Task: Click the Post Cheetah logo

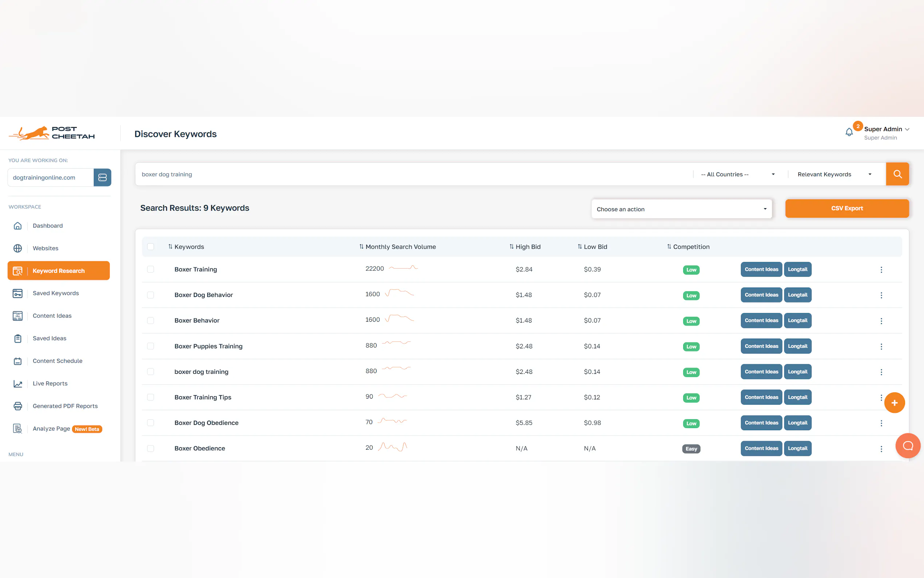Action: 52,133
